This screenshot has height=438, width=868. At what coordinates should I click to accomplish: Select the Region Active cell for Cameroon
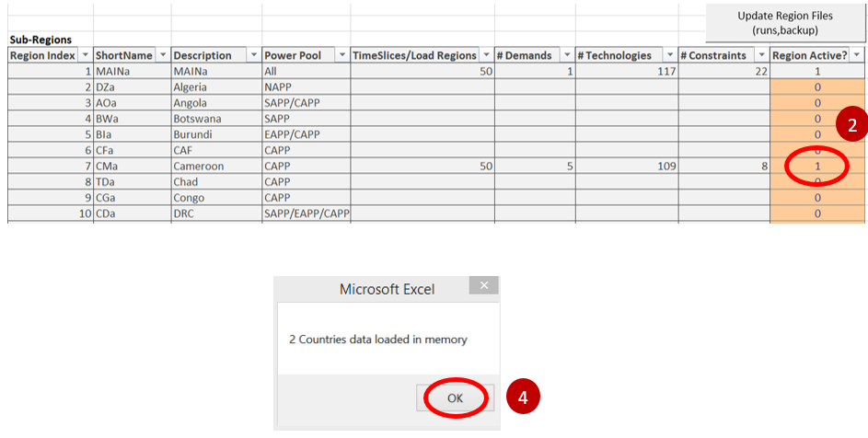click(x=817, y=167)
